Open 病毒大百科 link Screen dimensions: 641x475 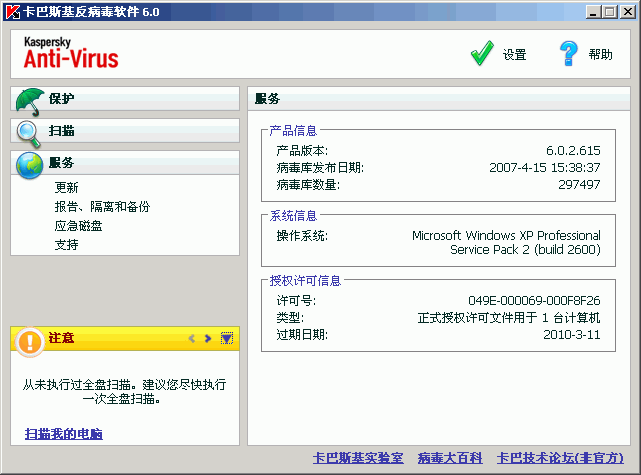(450, 457)
